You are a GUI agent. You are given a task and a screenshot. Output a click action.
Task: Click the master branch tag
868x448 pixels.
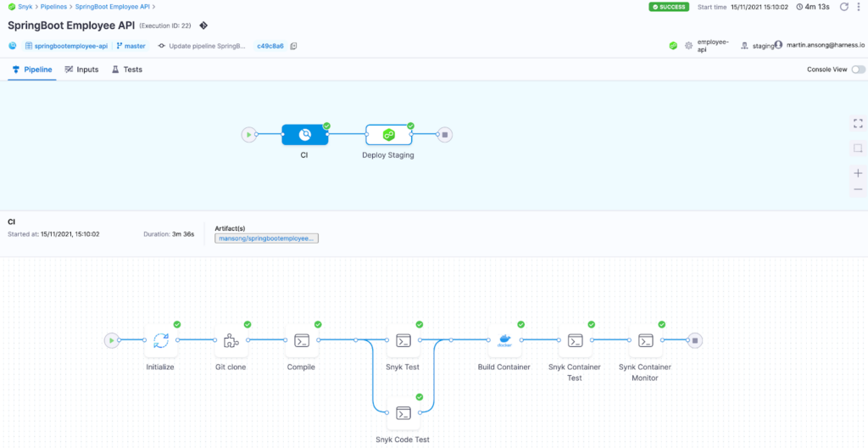pos(131,46)
